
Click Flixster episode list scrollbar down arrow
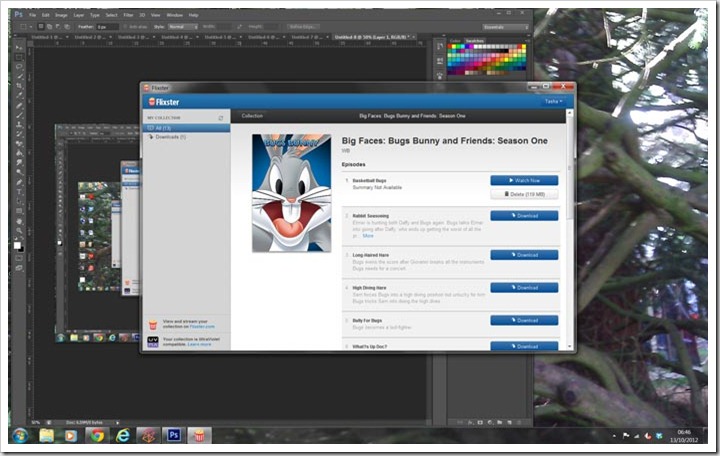[x=570, y=346]
